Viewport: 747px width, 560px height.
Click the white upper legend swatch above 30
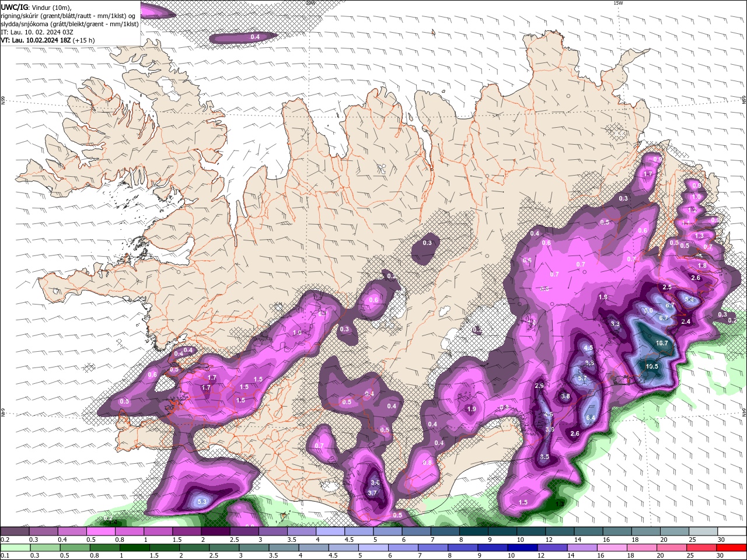click(732, 531)
